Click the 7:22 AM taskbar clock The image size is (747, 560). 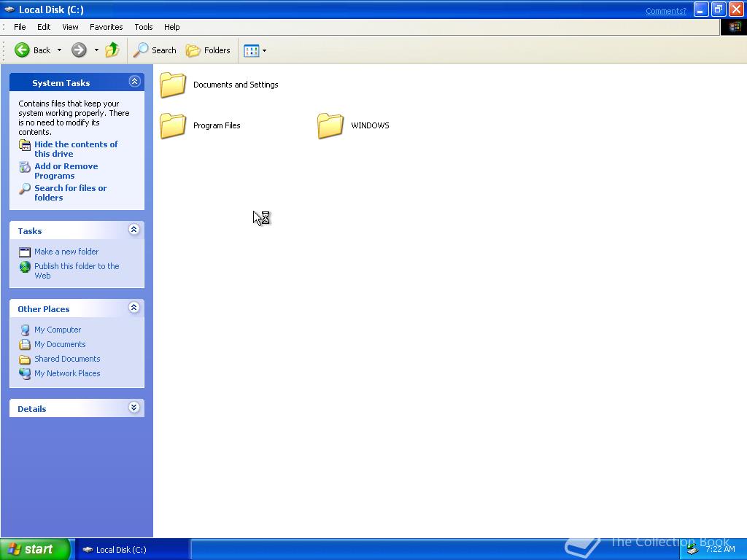[720, 549]
